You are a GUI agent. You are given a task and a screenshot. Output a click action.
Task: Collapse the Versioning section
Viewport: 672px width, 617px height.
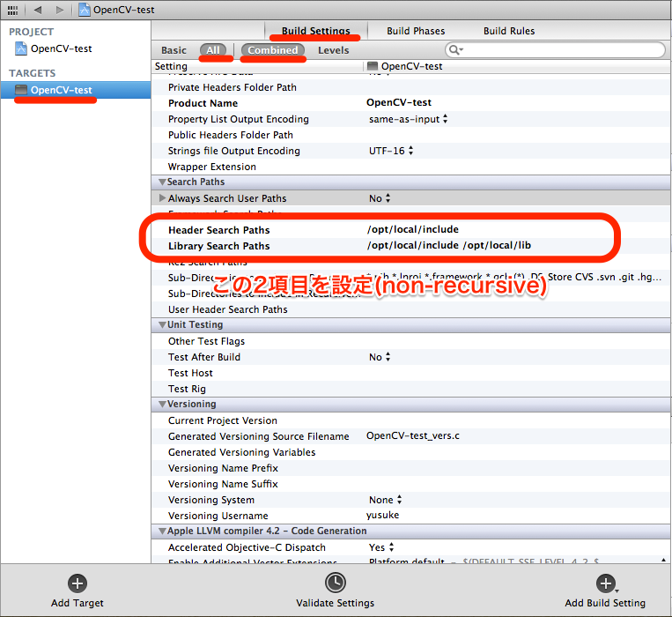[162, 404]
